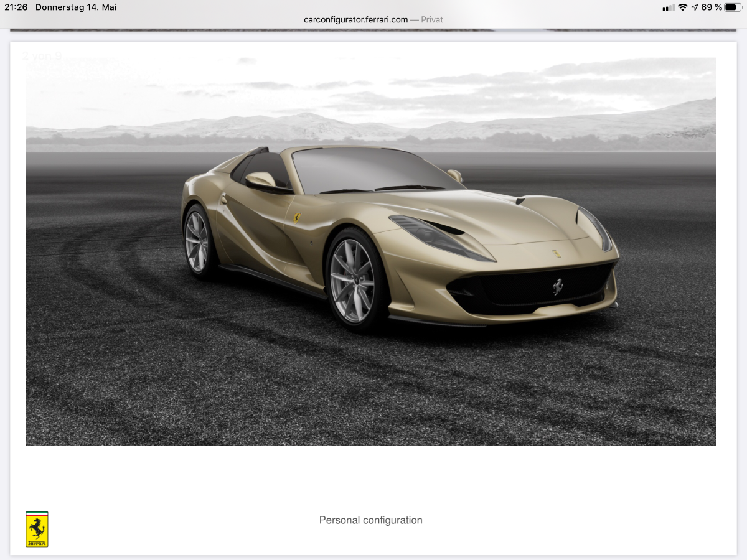Tap the location arrow status icon
This screenshot has height=560, width=747.
click(695, 7)
